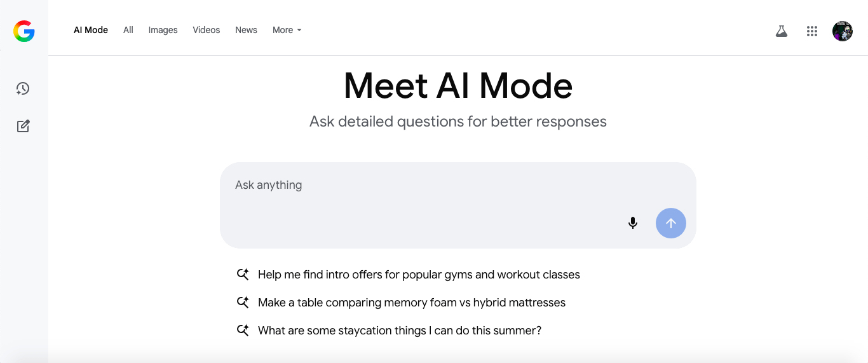The width and height of the screenshot is (868, 363).
Task: Open Google apps grid icon
Action: (811, 31)
